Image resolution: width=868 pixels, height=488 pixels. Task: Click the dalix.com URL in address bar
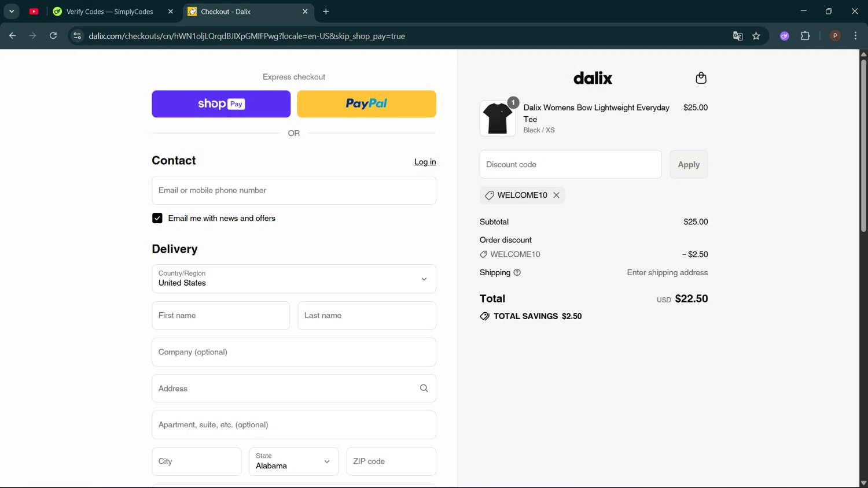click(247, 36)
